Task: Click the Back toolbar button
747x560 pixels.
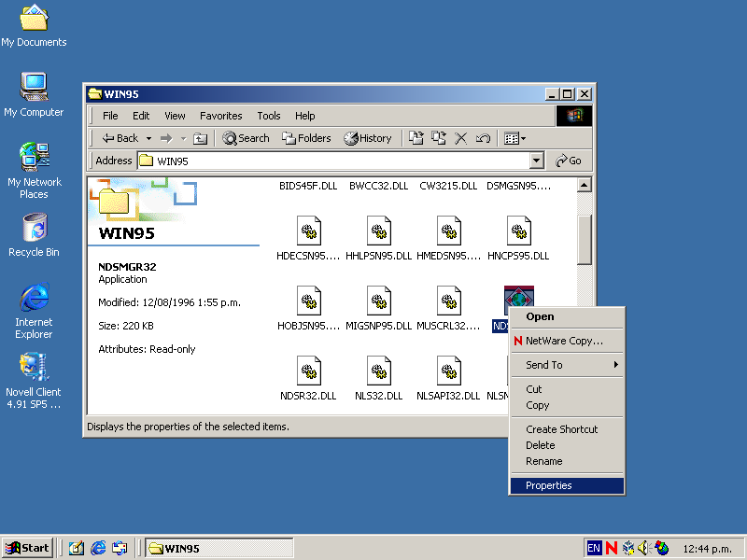Action: (120, 138)
